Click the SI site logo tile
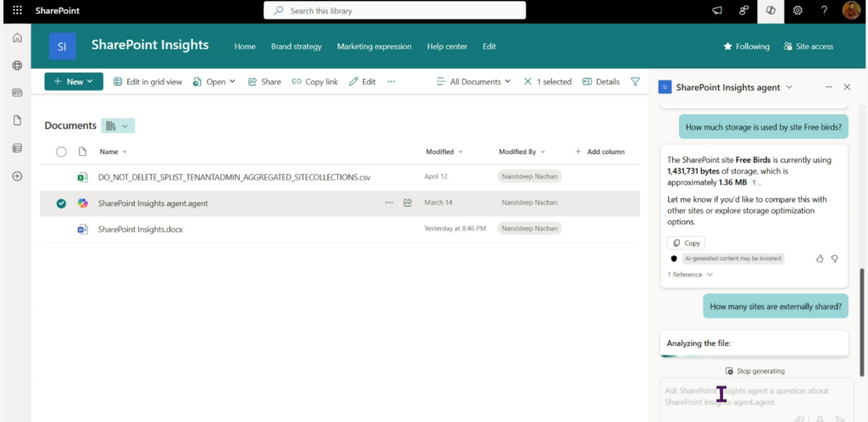Image resolution: width=868 pixels, height=422 pixels. 62,47
